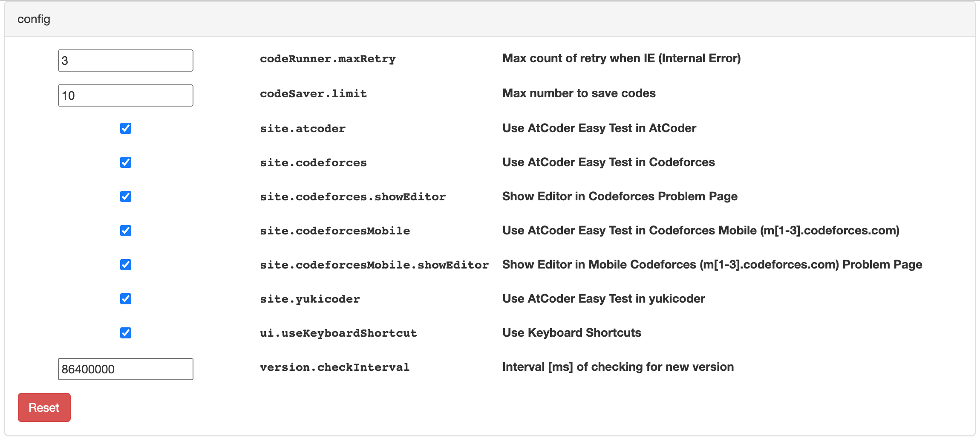Click 'Interval [ms] of checking for new version'
Image resolution: width=980 pixels, height=439 pixels.
coord(618,367)
